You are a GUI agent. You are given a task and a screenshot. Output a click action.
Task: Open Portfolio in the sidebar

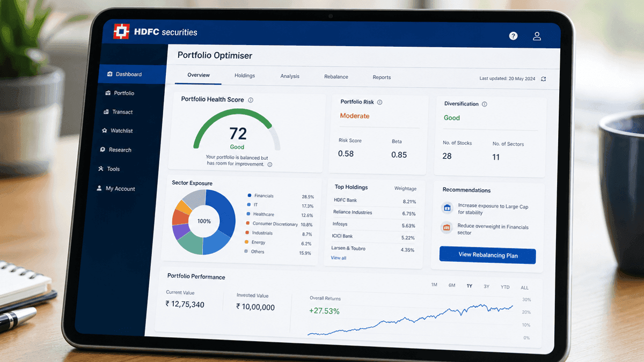[124, 93]
